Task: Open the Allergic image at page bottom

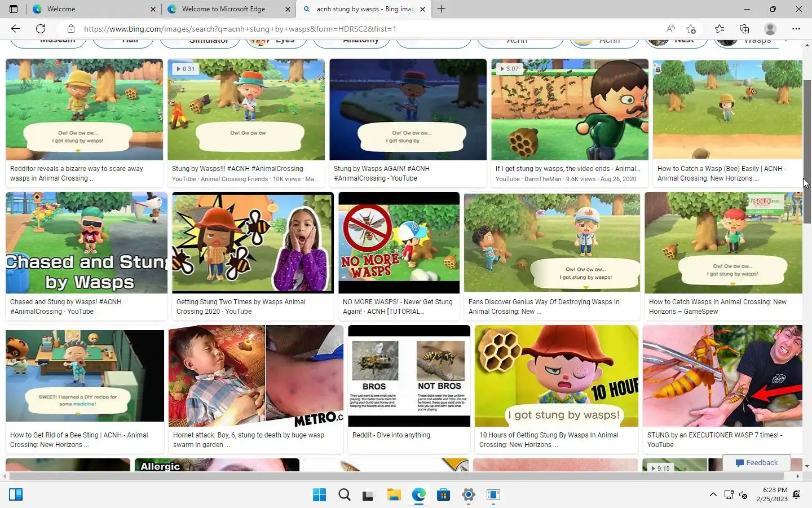Action: pyautogui.click(x=217, y=465)
